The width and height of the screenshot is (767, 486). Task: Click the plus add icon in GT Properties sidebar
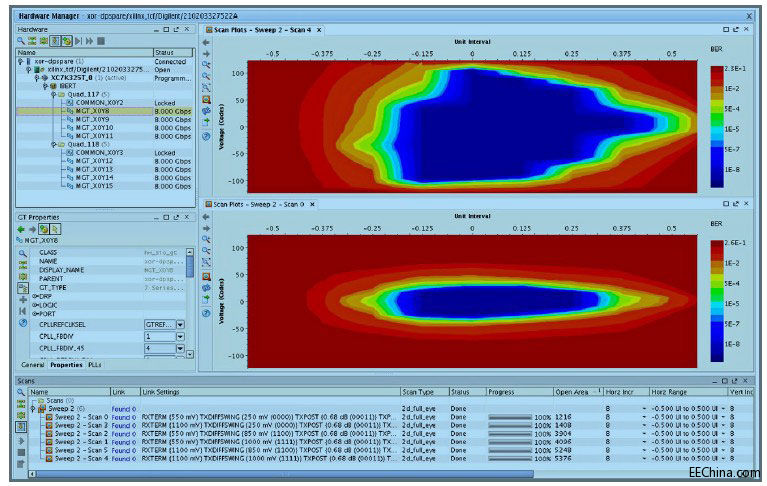click(23, 299)
